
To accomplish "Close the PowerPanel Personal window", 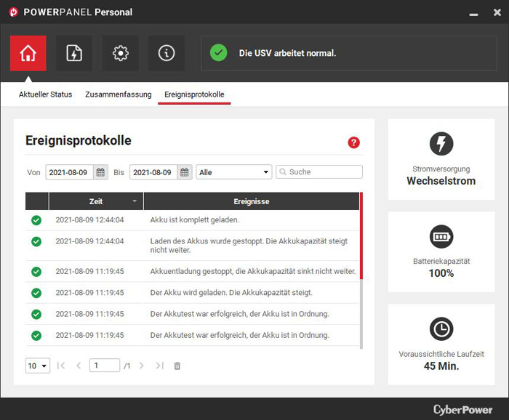I will pos(497,12).
